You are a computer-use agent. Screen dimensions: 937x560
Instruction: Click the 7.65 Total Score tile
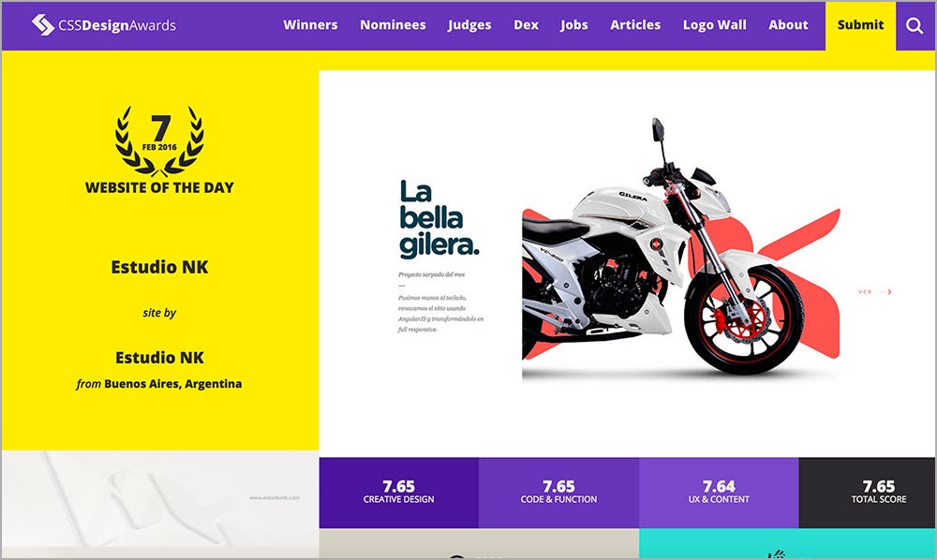click(879, 493)
